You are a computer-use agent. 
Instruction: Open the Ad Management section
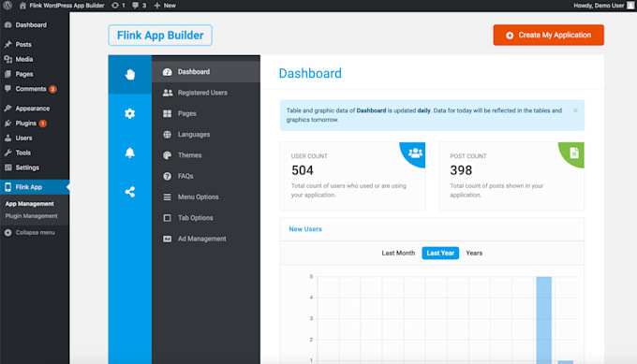206,239
